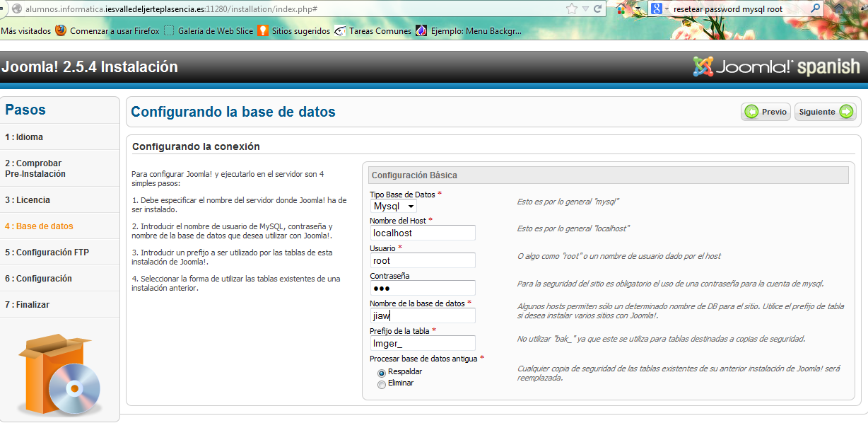
Task: Click the Previo button
Action: click(x=766, y=112)
